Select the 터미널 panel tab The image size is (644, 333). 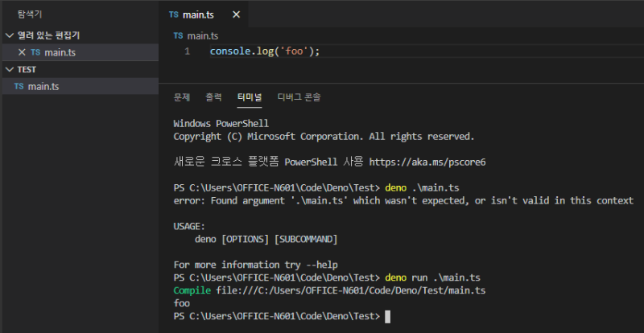point(250,97)
